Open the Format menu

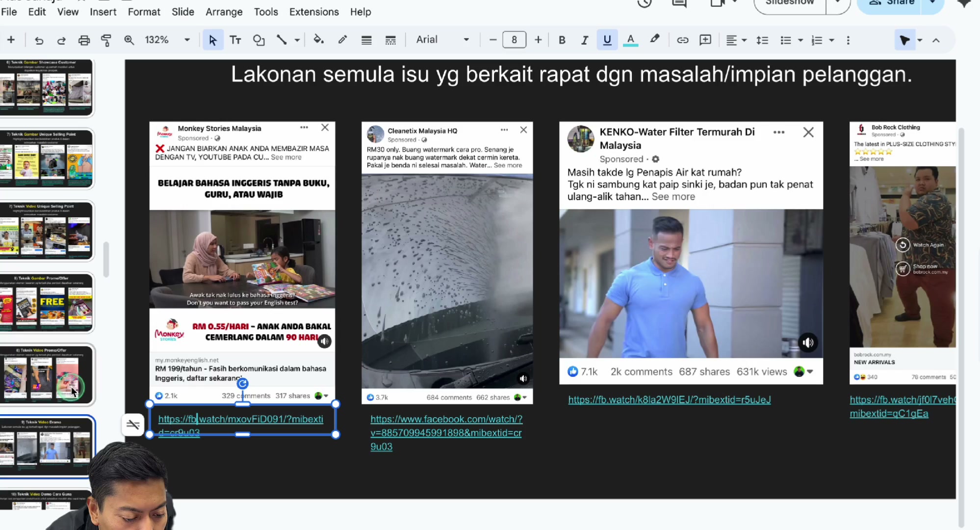click(x=144, y=12)
